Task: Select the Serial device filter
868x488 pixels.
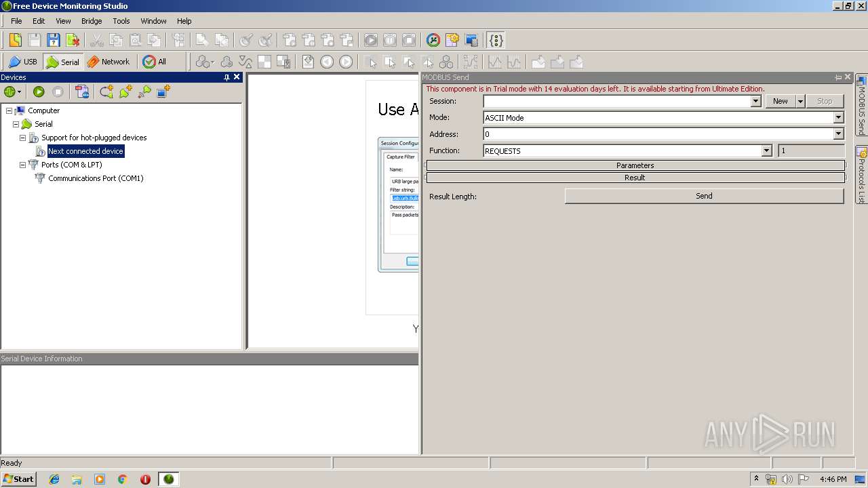Action: pos(62,62)
